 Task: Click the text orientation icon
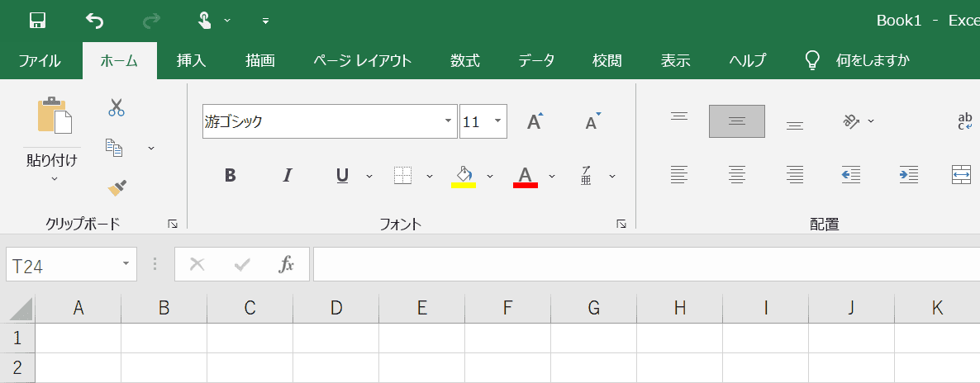point(853,121)
